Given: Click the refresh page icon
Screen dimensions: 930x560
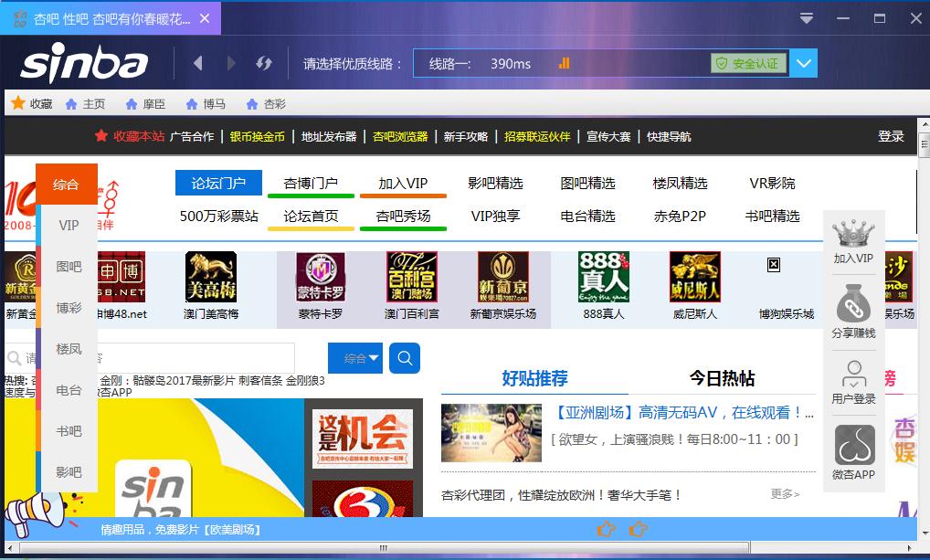Looking at the screenshot, I should coord(264,63).
